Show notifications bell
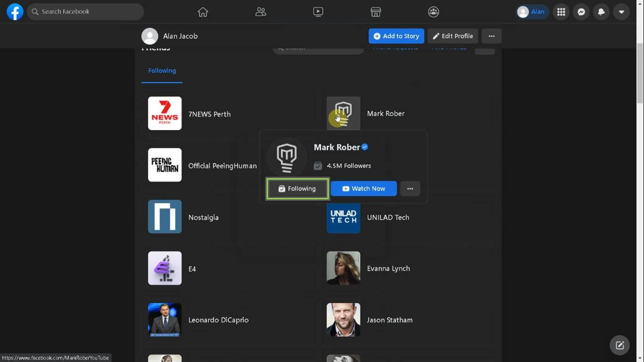Screen dimensions: 644x362 tap(601, 12)
